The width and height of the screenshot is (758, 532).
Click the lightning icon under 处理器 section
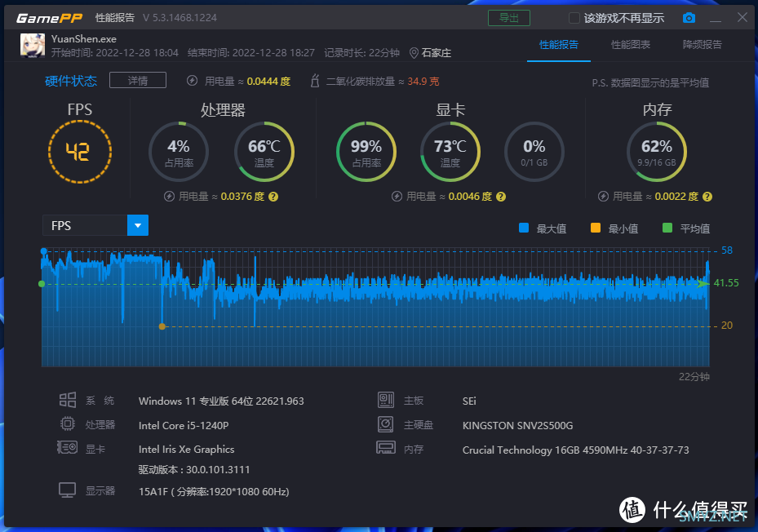(x=169, y=197)
